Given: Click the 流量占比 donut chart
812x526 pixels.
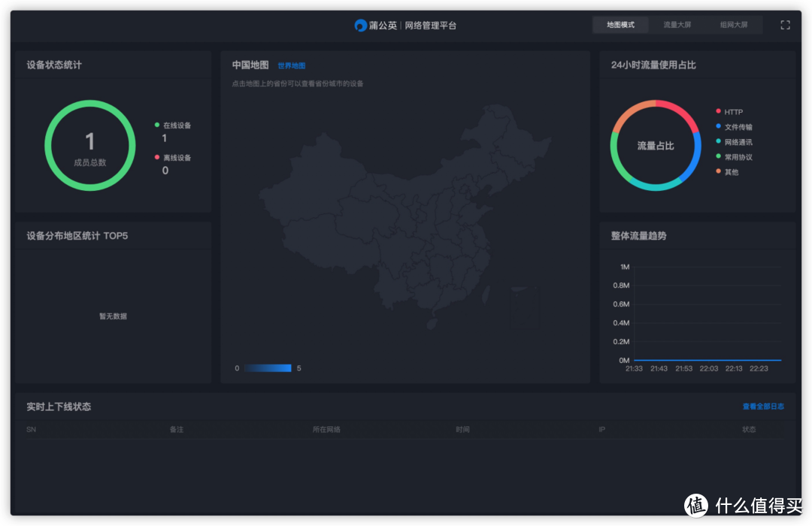Looking at the screenshot, I should (656, 146).
